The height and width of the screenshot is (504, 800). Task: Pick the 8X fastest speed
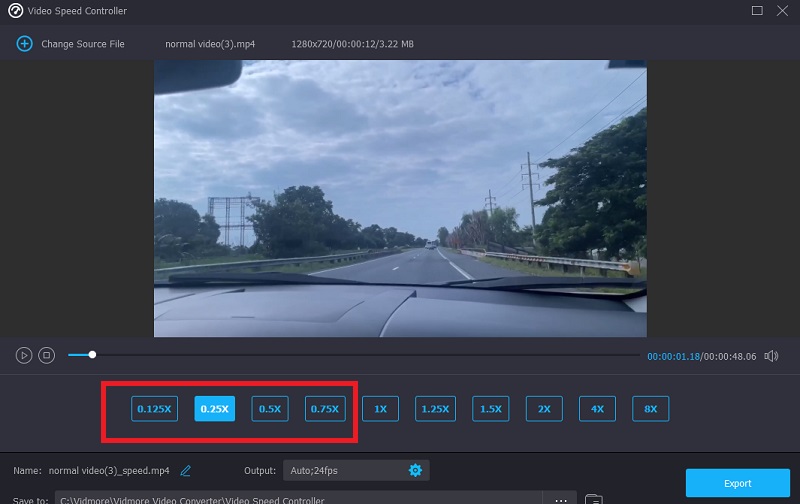coord(650,408)
